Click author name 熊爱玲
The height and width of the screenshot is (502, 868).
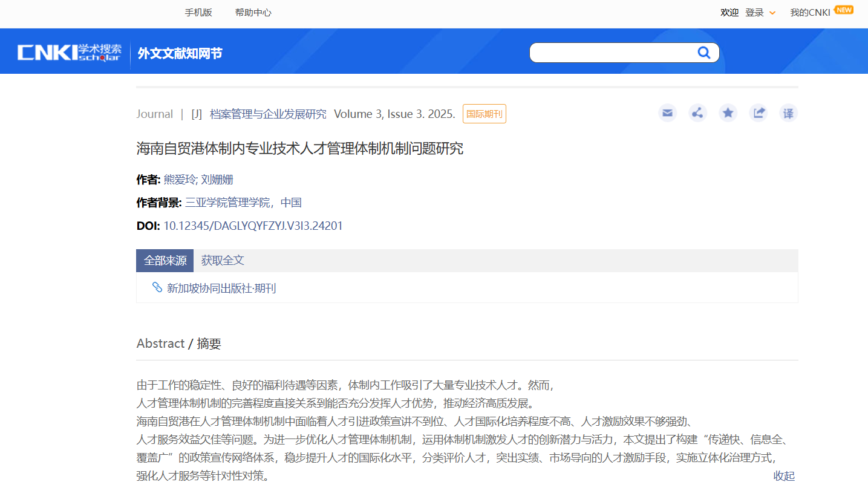point(180,180)
